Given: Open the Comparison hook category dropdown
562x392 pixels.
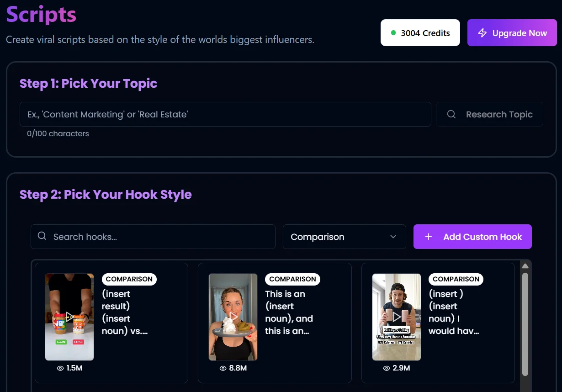Looking at the screenshot, I should [345, 237].
